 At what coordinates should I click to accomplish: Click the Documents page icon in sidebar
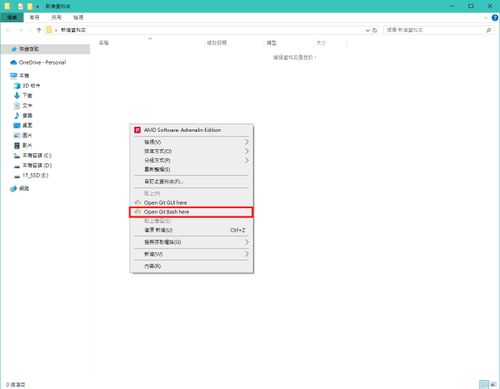(17, 105)
